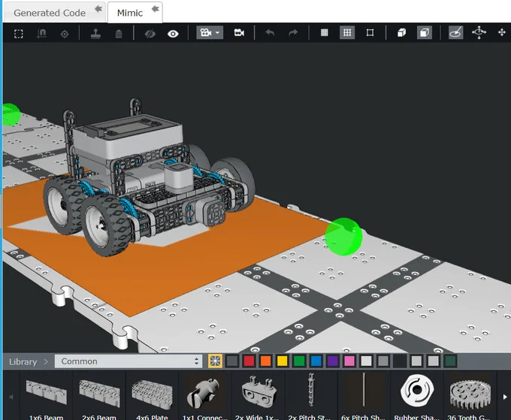The image size is (511, 420).
Task: Click the green sphere marker near the orange tile
Action: (x=343, y=237)
